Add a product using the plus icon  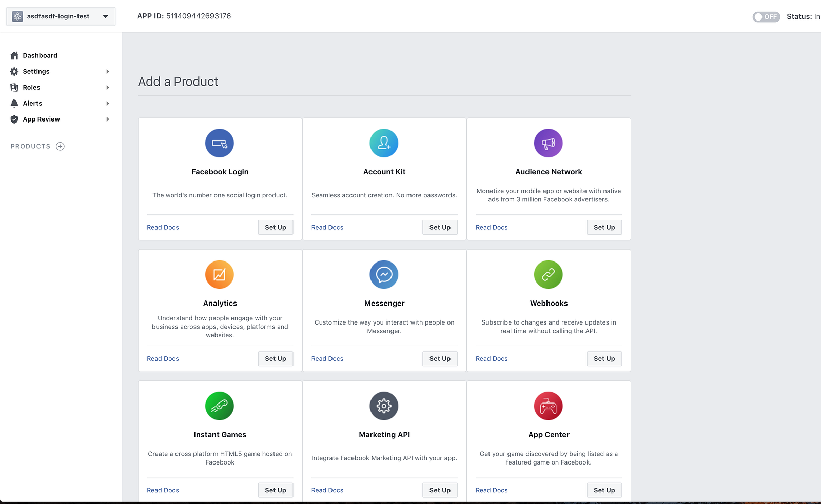click(x=60, y=146)
